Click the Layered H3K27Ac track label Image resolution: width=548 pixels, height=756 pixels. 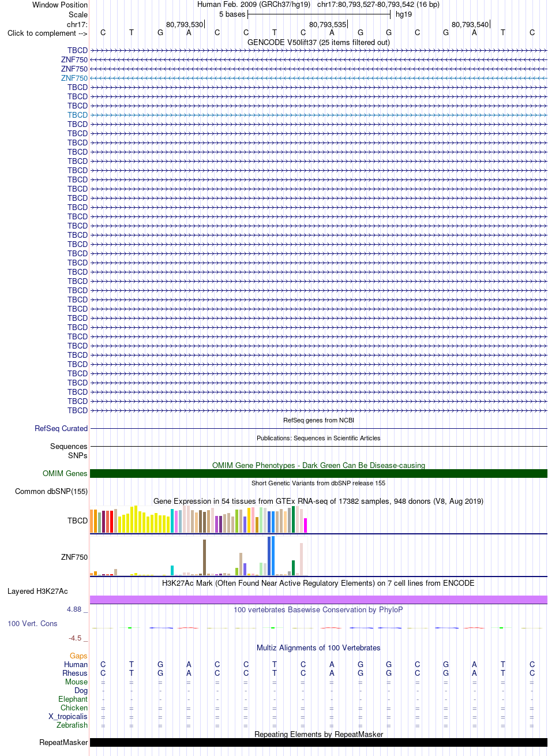[x=37, y=592]
